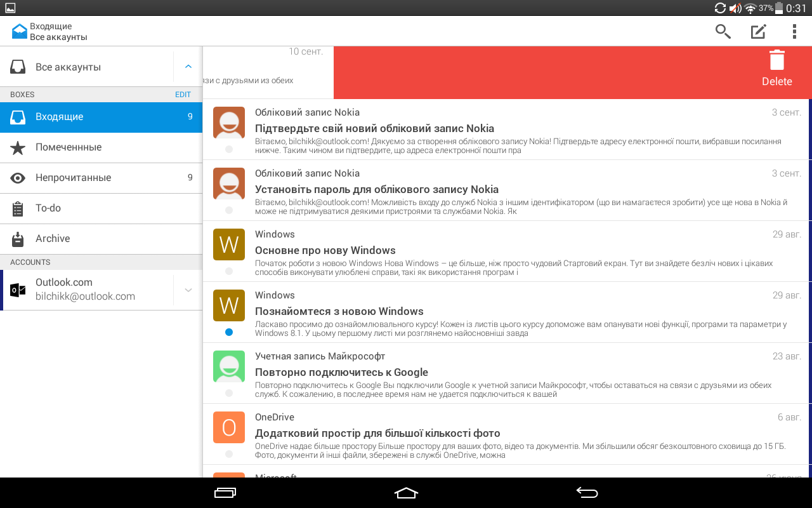
Task: Tap avatar of Підтвердьте свій новий обліковий запис email
Action: [229, 123]
